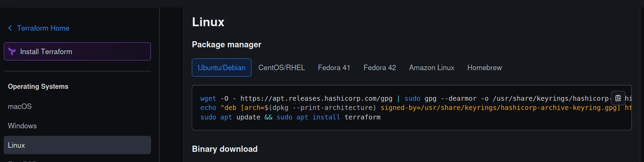Click the wget command line in code block
The height and width of the screenshot is (162, 644).
pyautogui.click(x=416, y=98)
